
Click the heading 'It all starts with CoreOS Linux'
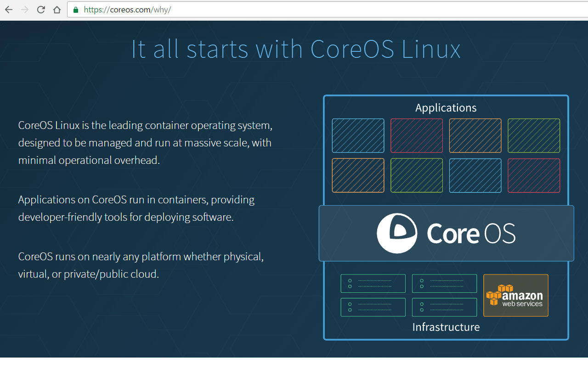point(295,49)
